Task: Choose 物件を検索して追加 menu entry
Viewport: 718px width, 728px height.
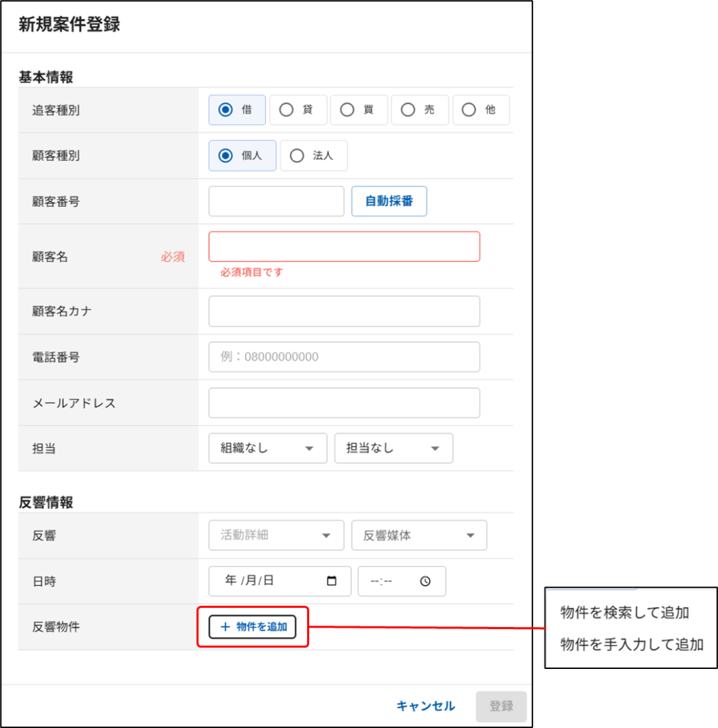Action: click(x=624, y=613)
